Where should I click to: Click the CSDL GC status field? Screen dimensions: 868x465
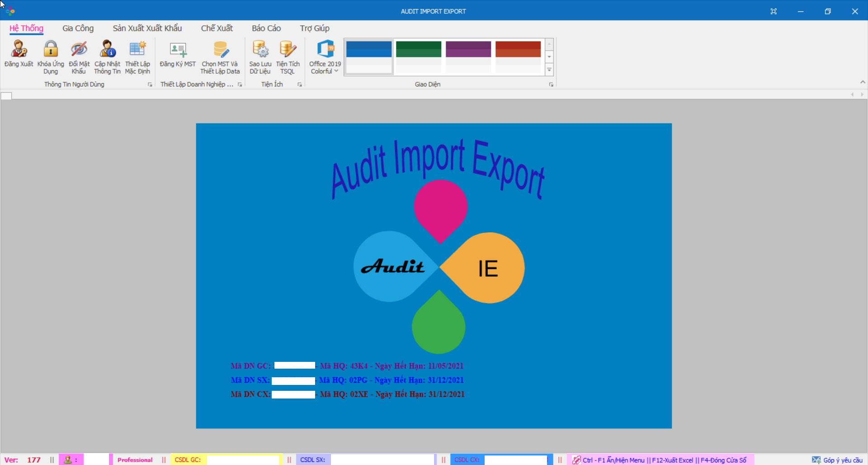pos(242,460)
